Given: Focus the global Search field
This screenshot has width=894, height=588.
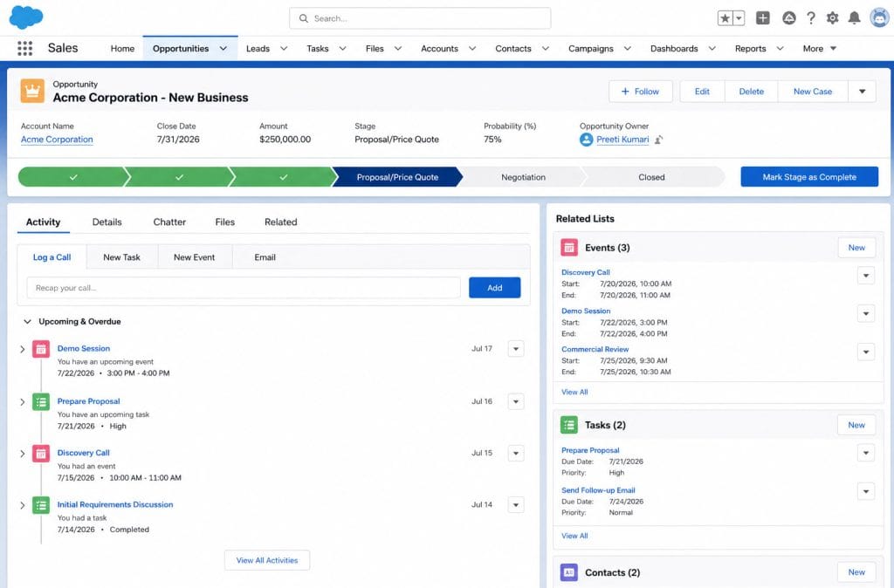Looking at the screenshot, I should (x=420, y=18).
